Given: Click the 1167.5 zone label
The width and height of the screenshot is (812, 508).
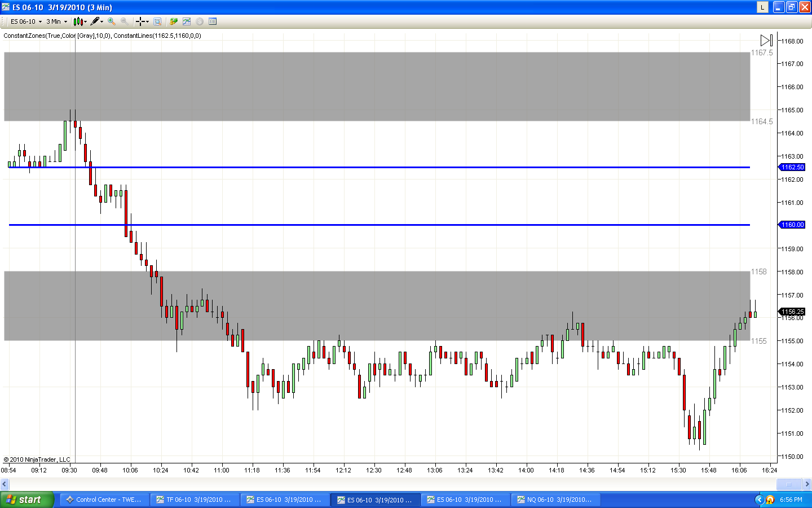Looking at the screenshot, I should (x=762, y=52).
